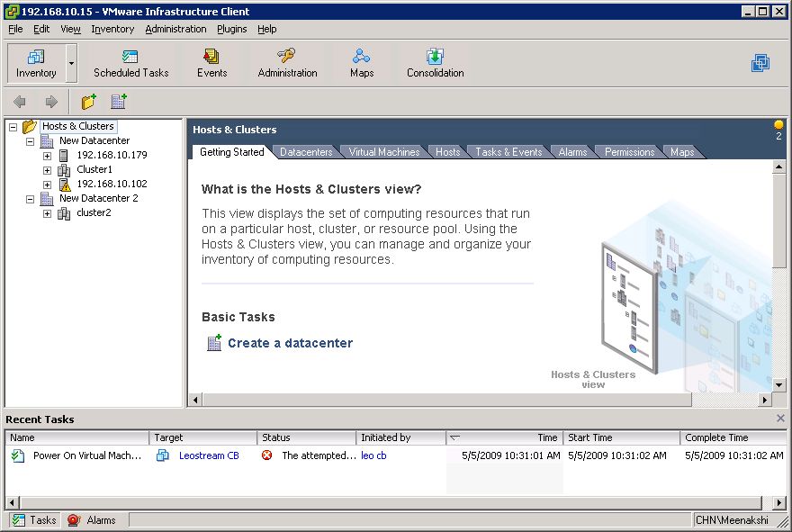Select the Hosts & Clusters root node

point(78,126)
